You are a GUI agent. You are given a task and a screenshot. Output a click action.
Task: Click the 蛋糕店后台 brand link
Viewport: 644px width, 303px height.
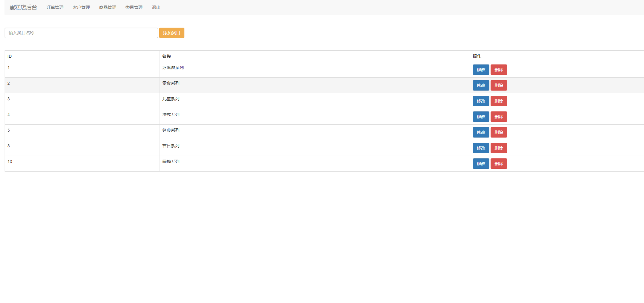pos(23,7)
